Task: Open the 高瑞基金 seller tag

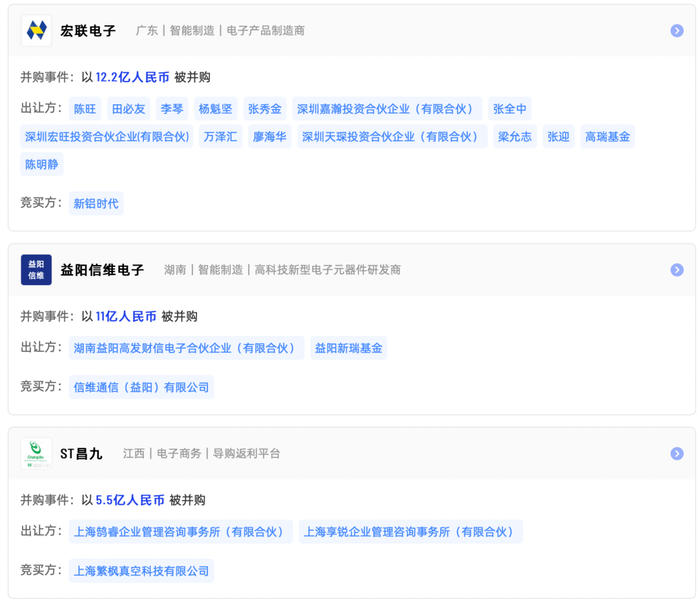Action: pos(607,137)
